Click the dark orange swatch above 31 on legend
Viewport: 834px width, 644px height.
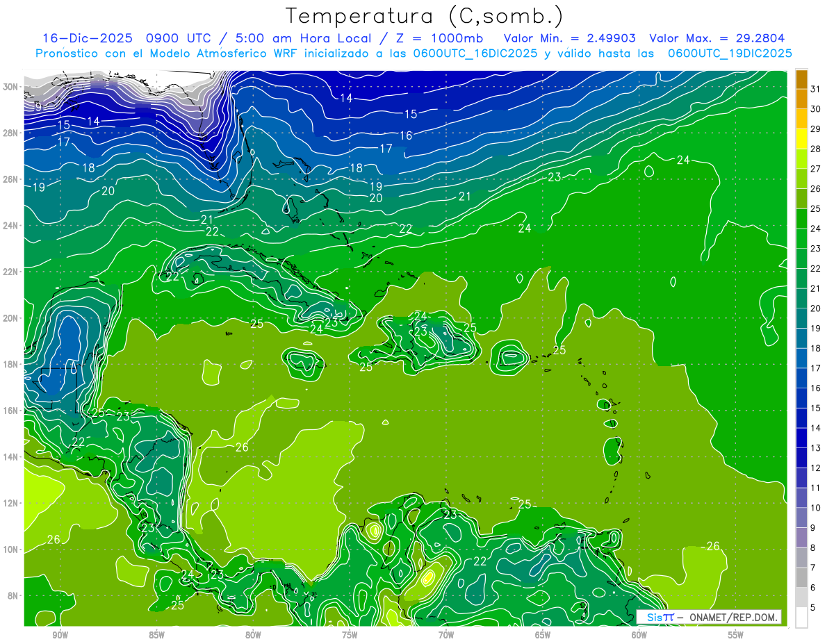tap(801, 79)
